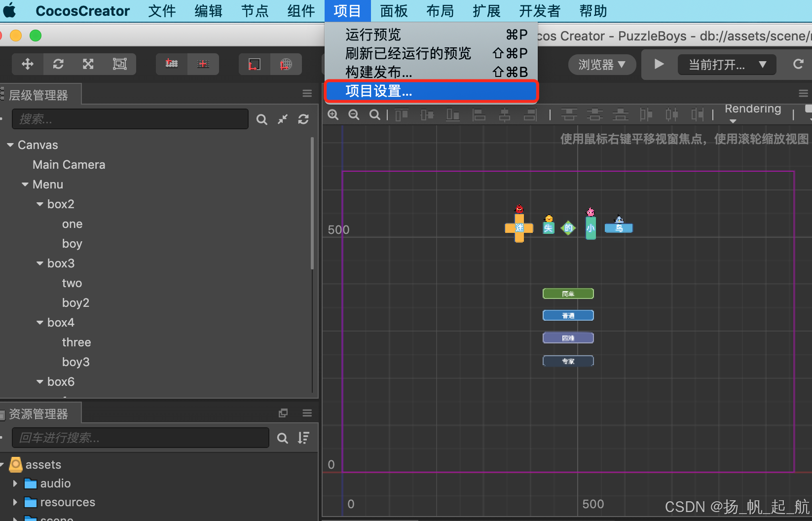Screen dimensions: 812x521
Task: Select the 'boy3' node
Action: click(75, 362)
